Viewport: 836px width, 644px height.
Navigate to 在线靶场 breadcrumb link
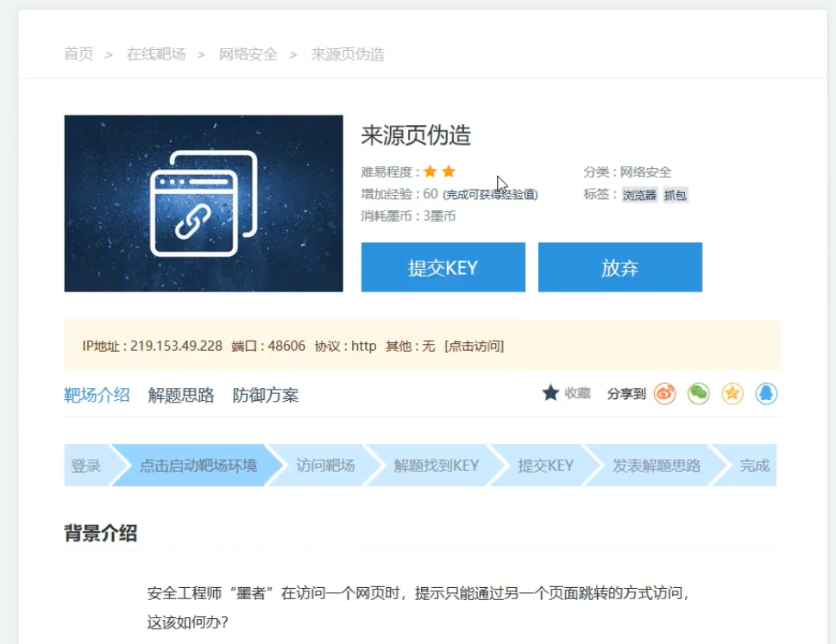[156, 54]
